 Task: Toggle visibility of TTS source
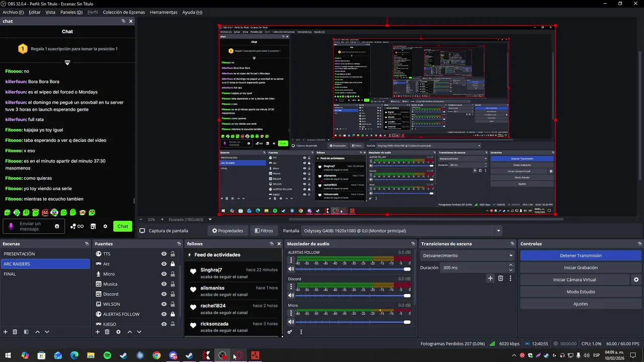pos(164,254)
